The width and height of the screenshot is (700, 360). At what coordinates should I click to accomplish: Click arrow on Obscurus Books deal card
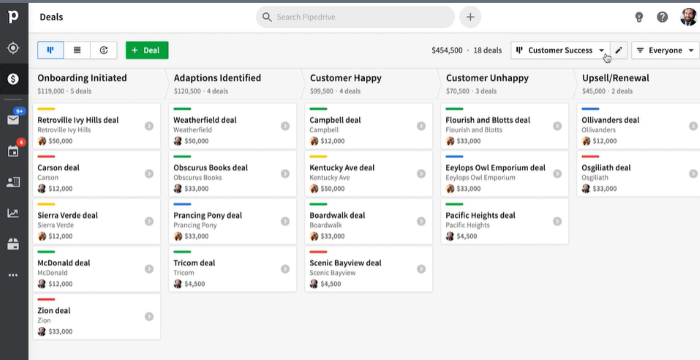285,174
